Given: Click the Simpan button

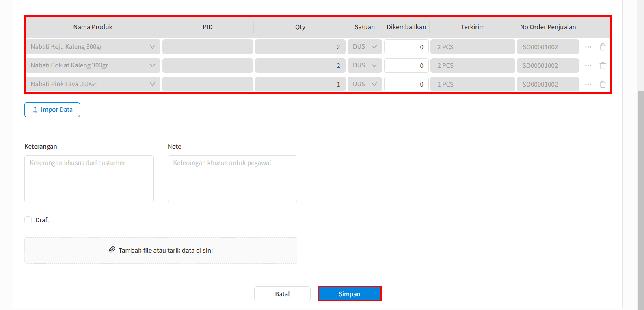Looking at the screenshot, I should [349, 294].
